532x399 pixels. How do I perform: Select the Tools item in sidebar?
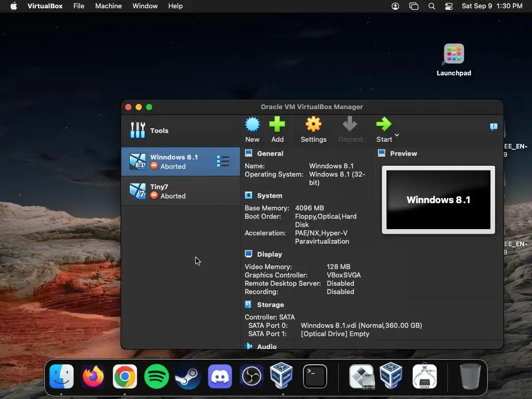coord(180,130)
